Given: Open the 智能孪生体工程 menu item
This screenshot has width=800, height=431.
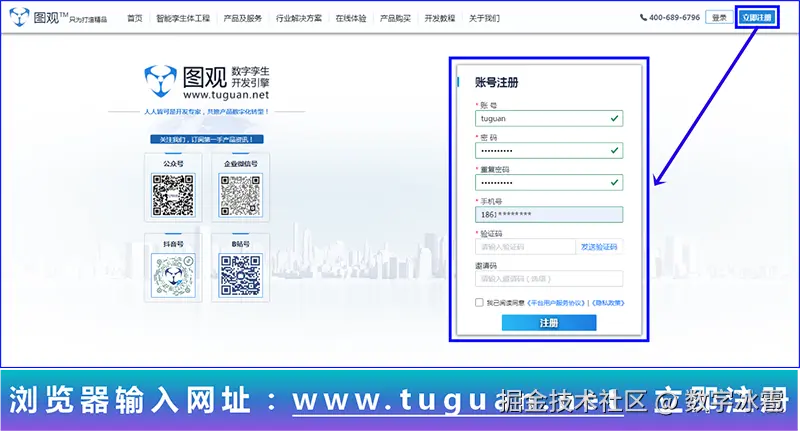Looking at the screenshot, I should 183,18.
